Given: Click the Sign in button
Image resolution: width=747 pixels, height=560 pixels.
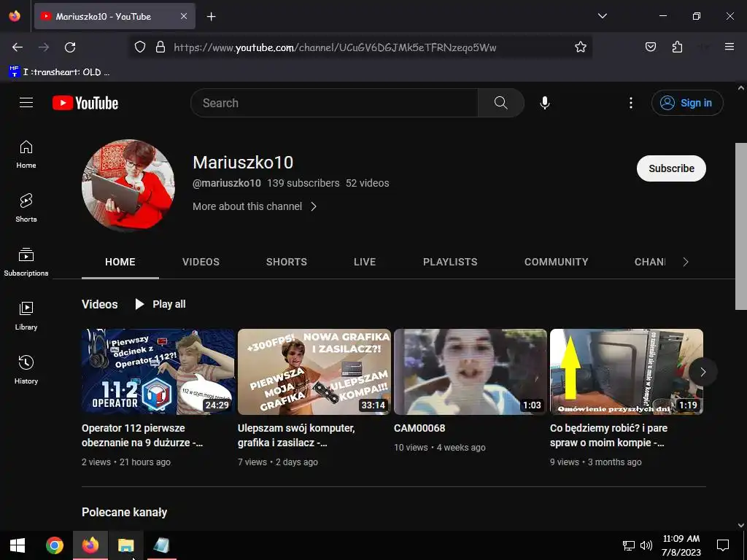Looking at the screenshot, I should (x=687, y=103).
